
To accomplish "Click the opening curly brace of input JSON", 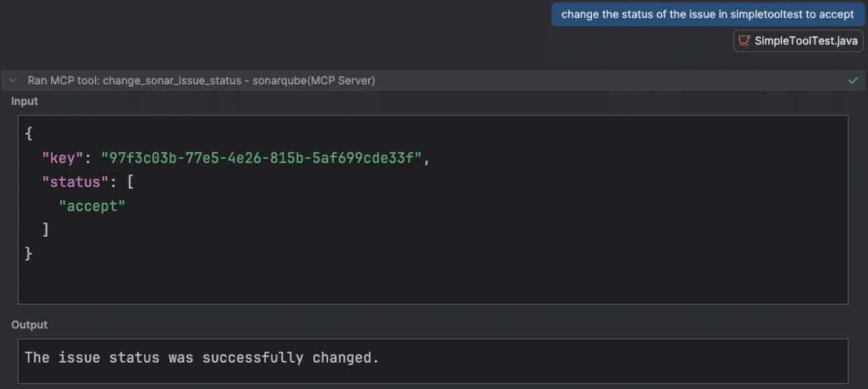I will pos(29,134).
